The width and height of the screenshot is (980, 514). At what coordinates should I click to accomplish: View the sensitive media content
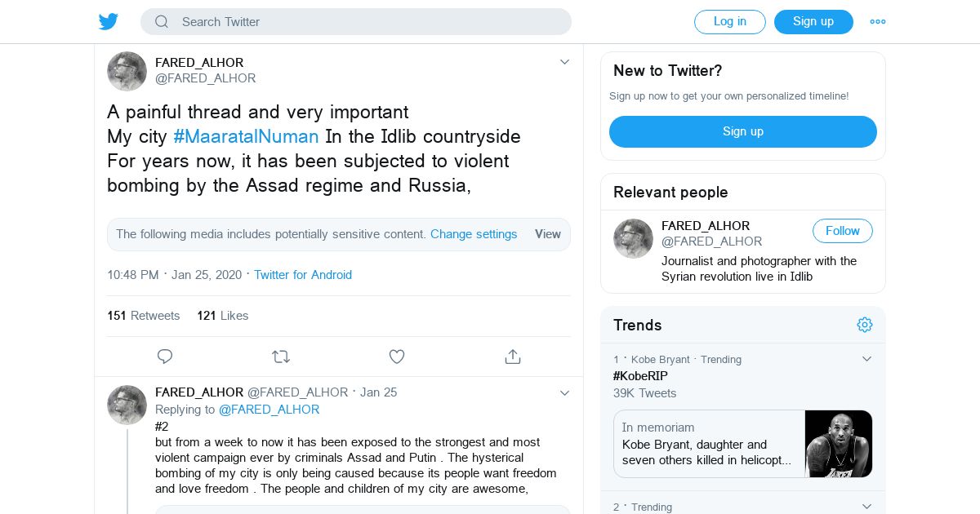click(x=547, y=234)
